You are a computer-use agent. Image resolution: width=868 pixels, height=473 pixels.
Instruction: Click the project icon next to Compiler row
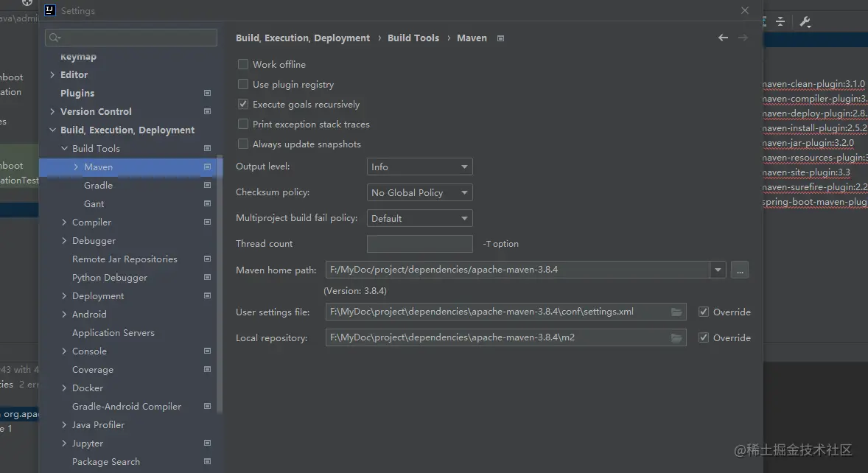pyautogui.click(x=208, y=222)
